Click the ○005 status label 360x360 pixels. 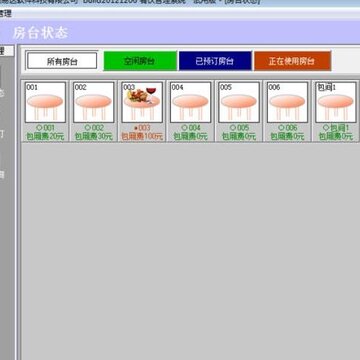pyautogui.click(x=239, y=128)
